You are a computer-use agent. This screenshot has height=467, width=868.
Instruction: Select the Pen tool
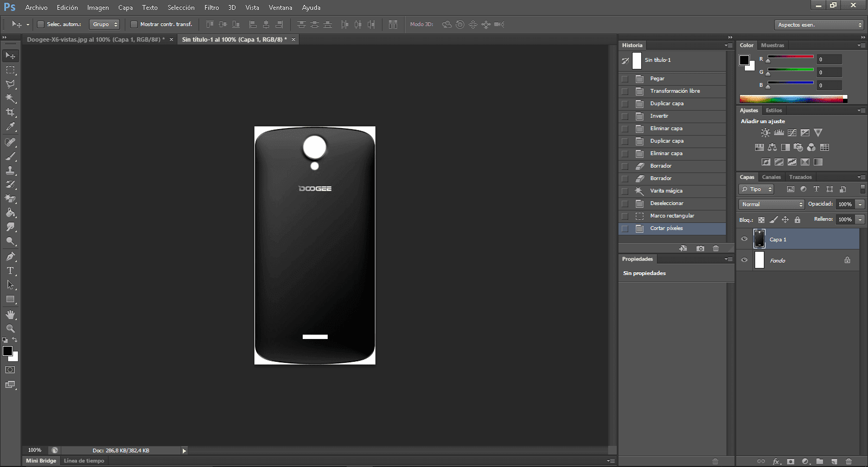pyautogui.click(x=10, y=257)
